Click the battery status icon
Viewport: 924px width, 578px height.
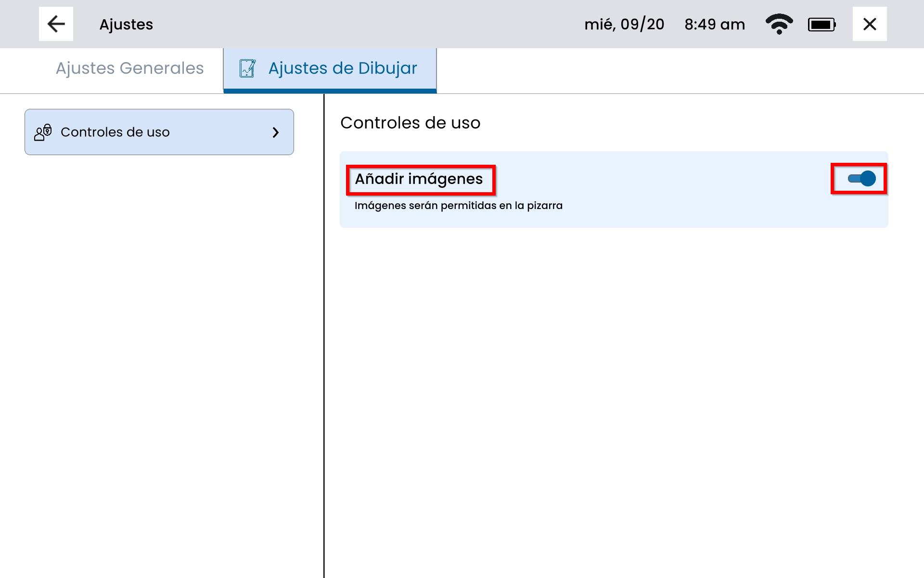[821, 25]
